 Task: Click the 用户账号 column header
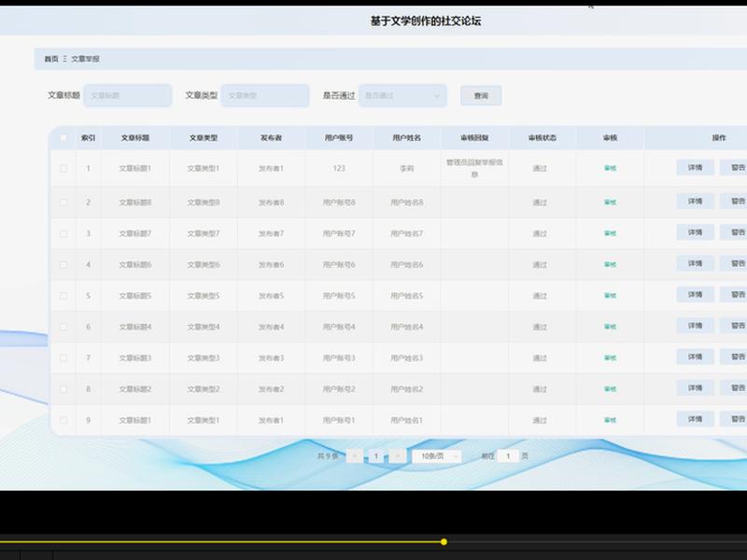point(339,138)
